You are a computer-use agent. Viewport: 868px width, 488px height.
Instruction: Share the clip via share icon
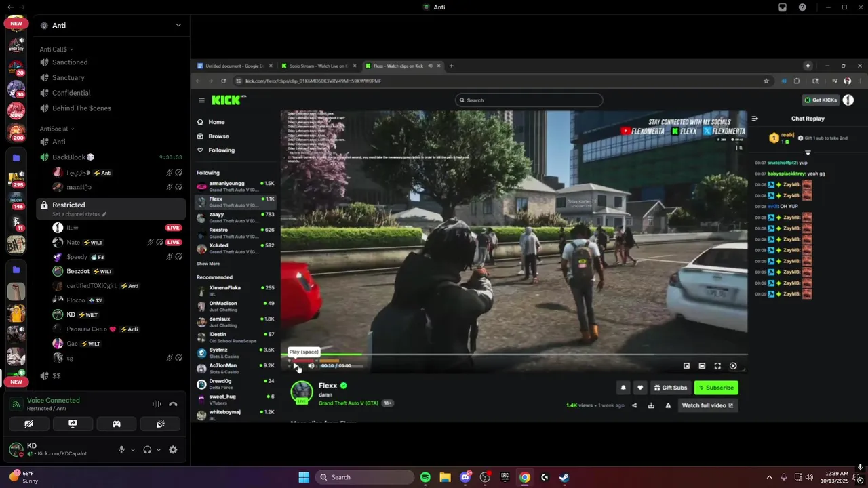pos(634,405)
